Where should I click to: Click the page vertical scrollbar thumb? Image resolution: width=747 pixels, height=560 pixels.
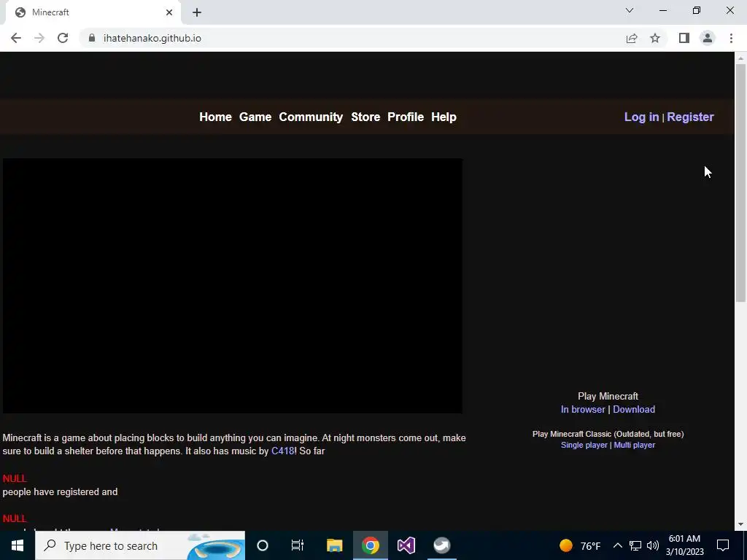(740, 182)
